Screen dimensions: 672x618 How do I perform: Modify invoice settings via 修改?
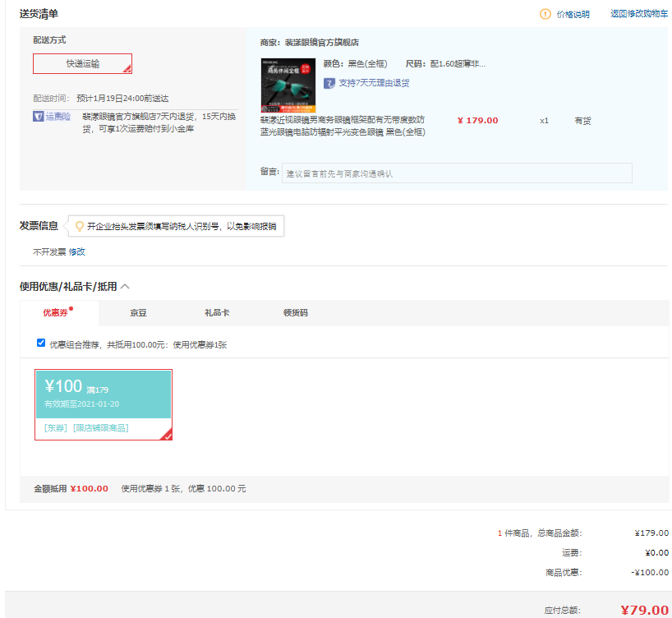pyautogui.click(x=77, y=251)
